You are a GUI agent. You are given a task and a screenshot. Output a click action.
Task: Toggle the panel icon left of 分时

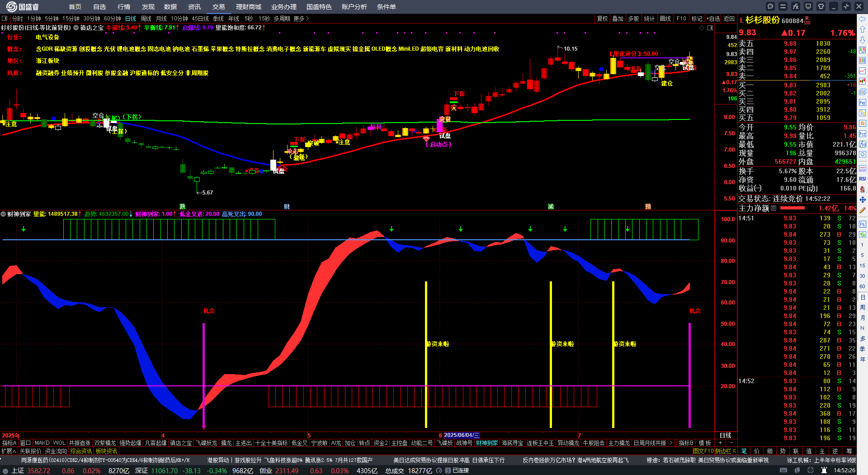[5, 19]
